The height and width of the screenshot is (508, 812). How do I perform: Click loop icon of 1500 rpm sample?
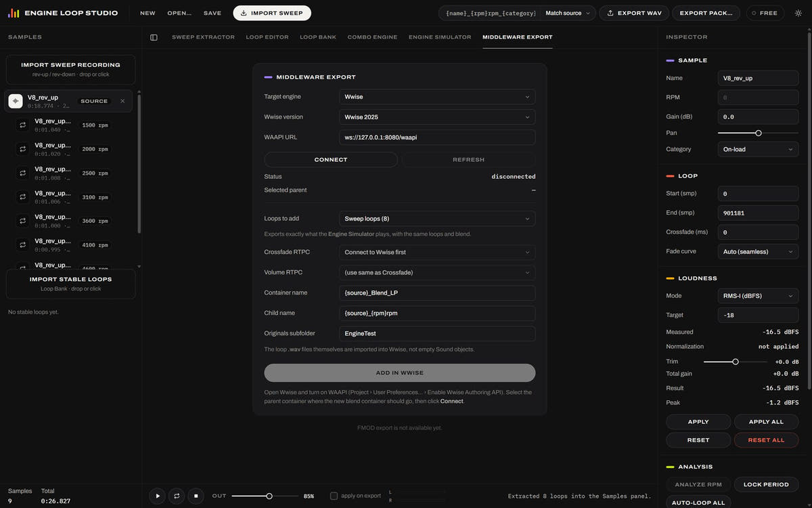[x=22, y=125]
